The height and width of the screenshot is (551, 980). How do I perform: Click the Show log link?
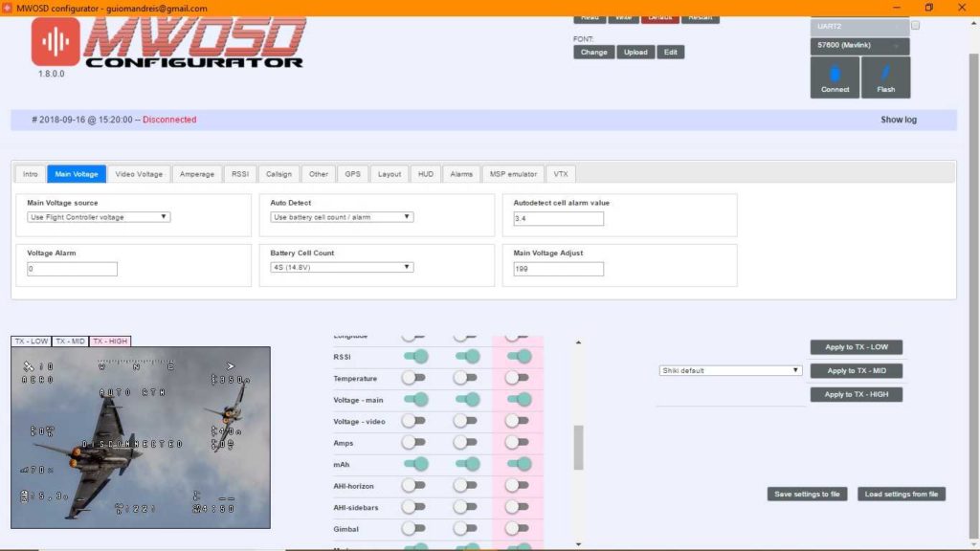pos(898,120)
